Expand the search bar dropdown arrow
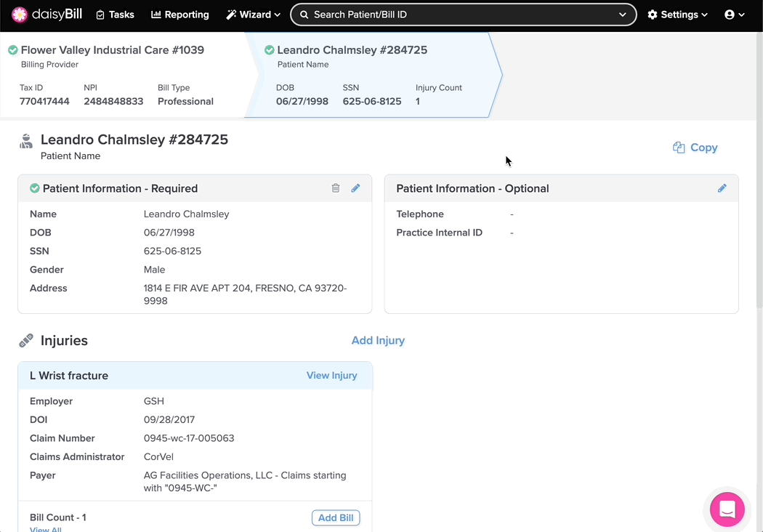The image size is (763, 532). point(623,15)
